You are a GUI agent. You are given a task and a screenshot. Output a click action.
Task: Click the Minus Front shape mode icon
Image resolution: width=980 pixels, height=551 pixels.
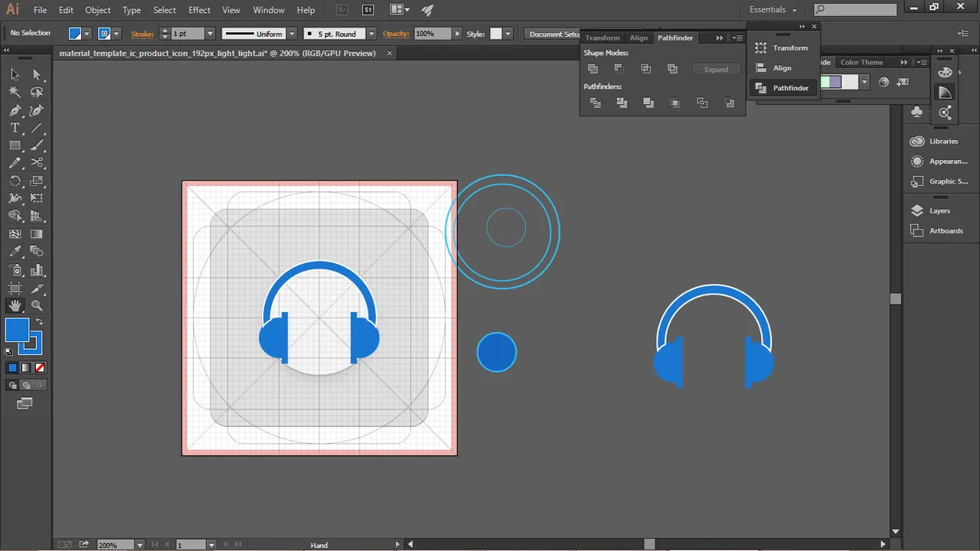[619, 69]
